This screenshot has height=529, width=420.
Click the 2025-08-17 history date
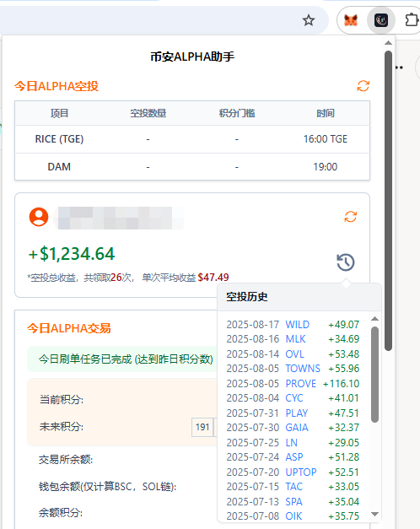(x=253, y=325)
